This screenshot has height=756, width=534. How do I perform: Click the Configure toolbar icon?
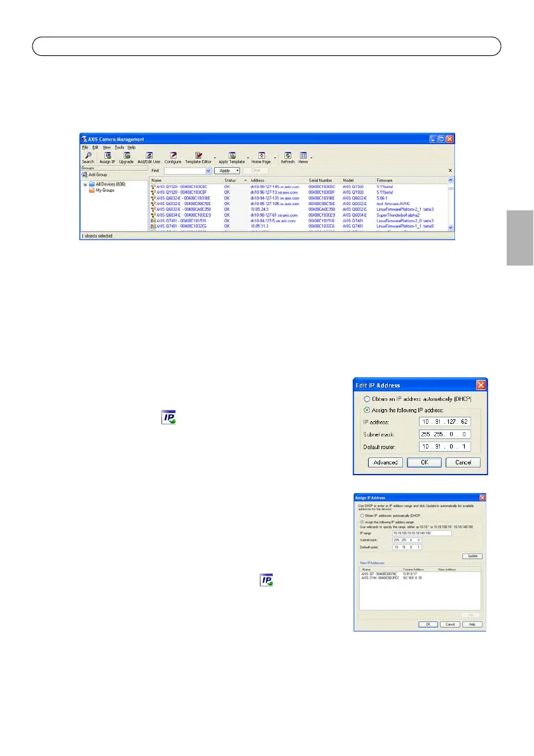pyautogui.click(x=173, y=158)
